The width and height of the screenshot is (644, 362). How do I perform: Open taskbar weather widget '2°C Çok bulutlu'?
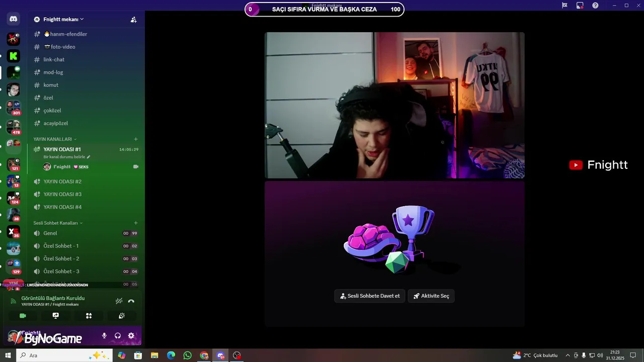(x=535, y=355)
